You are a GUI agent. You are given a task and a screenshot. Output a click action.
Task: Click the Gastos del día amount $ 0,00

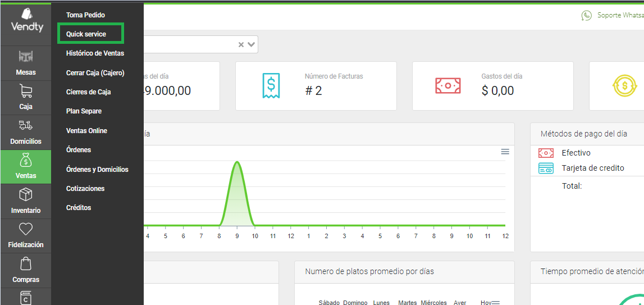[x=498, y=91]
